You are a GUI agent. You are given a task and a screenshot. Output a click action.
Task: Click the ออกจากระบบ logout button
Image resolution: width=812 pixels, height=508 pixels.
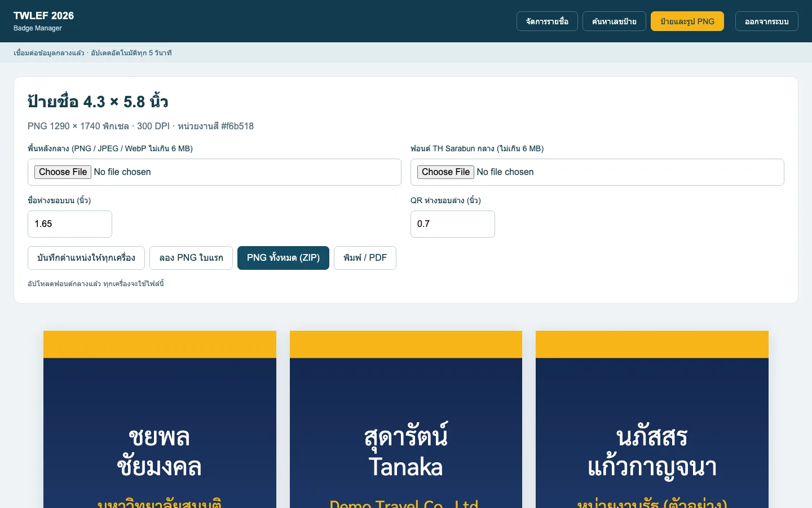[x=767, y=21]
